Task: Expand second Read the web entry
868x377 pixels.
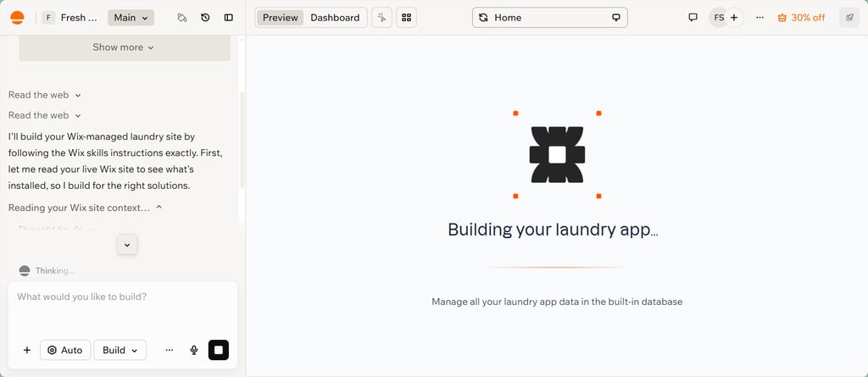Action: pos(45,116)
